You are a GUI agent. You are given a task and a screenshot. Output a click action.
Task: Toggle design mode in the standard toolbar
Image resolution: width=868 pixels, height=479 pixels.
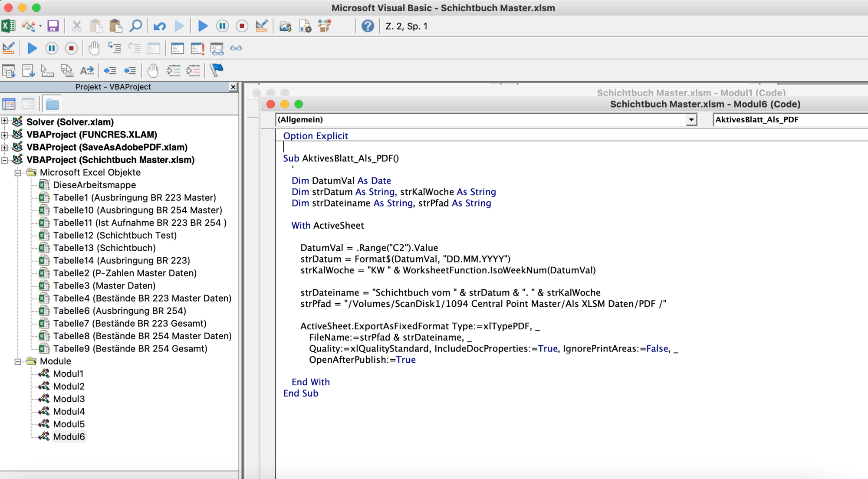tap(262, 26)
